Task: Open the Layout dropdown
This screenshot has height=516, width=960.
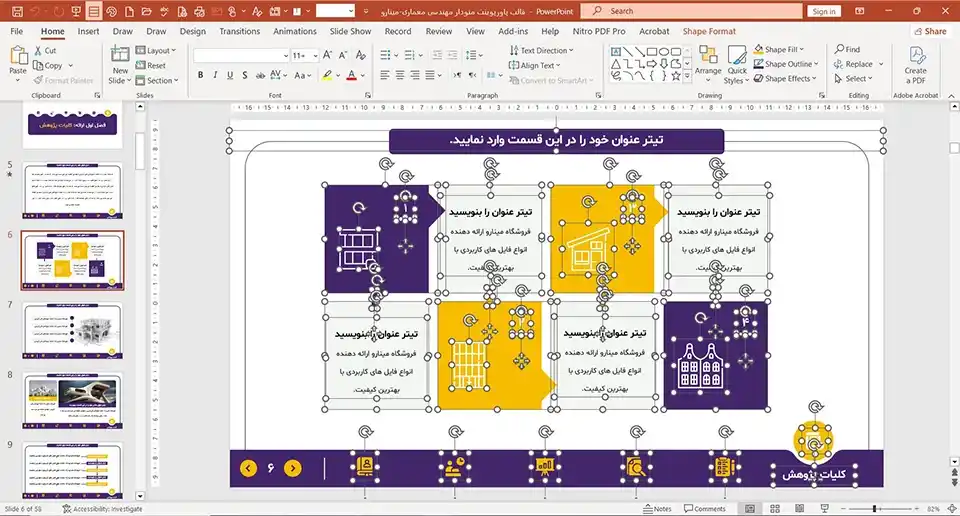Action: 157,50
